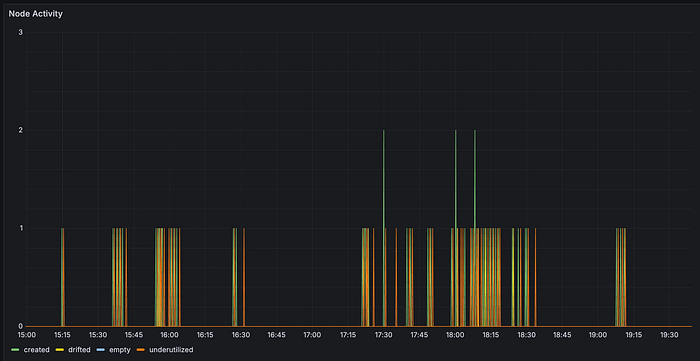Click the bar cluster near 19:10

621,277
